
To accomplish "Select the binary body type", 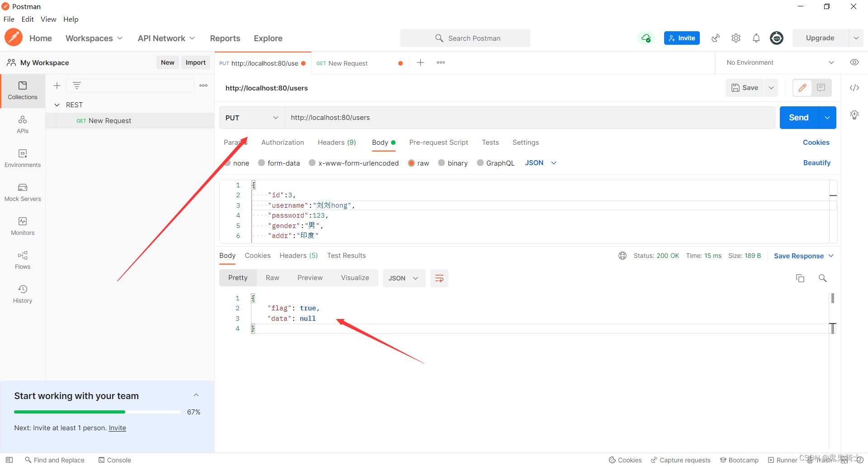I will (x=442, y=163).
